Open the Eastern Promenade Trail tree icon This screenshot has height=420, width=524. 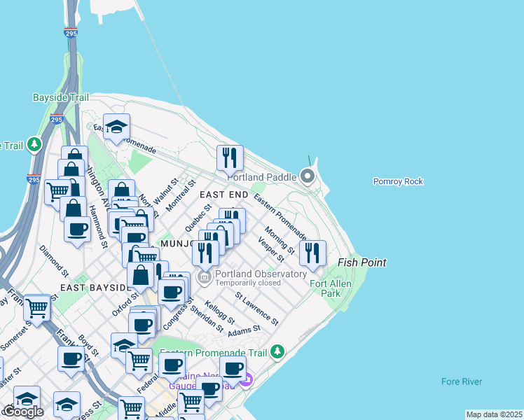pyautogui.click(x=278, y=351)
